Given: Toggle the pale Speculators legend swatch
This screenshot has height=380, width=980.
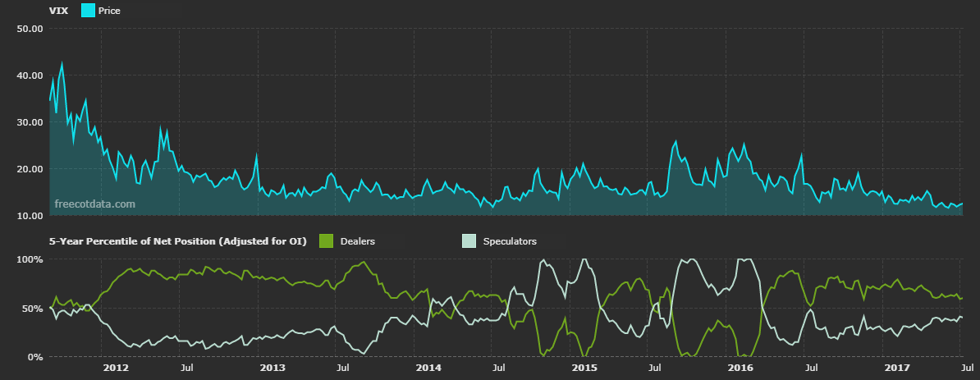Looking at the screenshot, I should (469, 240).
